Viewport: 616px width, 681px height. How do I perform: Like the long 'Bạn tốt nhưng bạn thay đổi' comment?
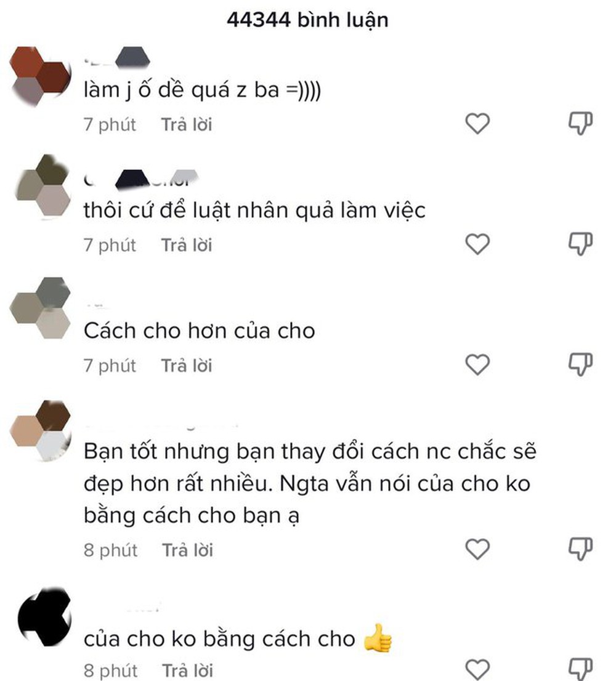click(477, 549)
